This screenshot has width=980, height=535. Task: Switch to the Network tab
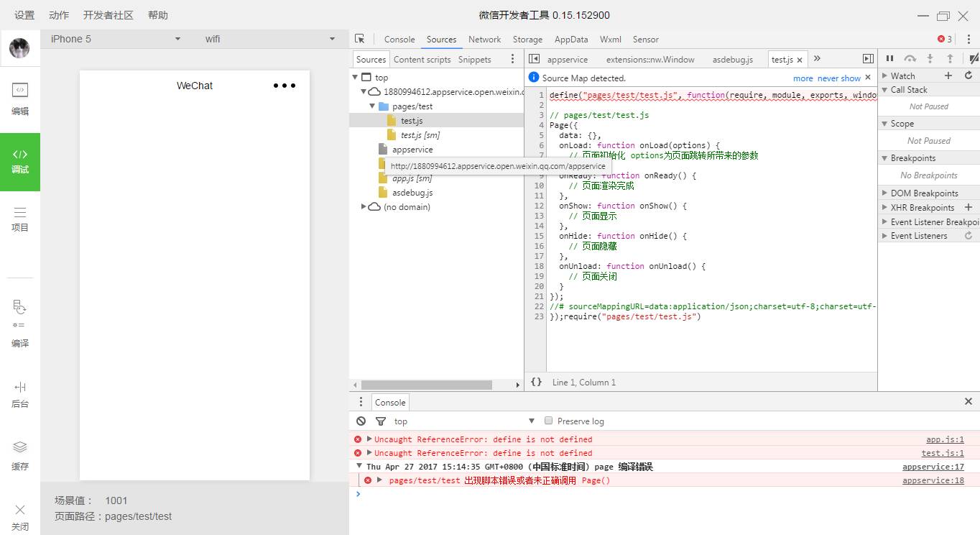484,40
